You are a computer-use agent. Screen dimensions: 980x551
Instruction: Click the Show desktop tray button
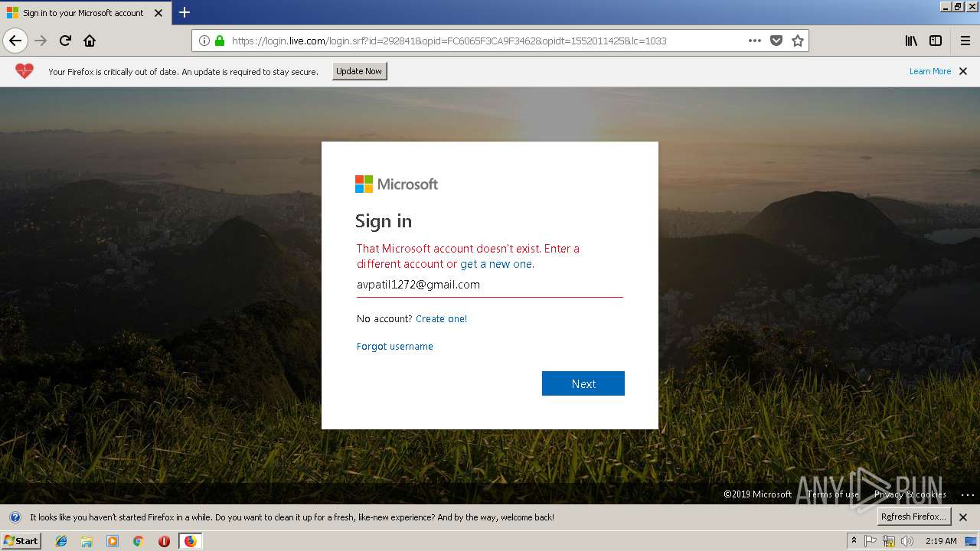pos(971,541)
